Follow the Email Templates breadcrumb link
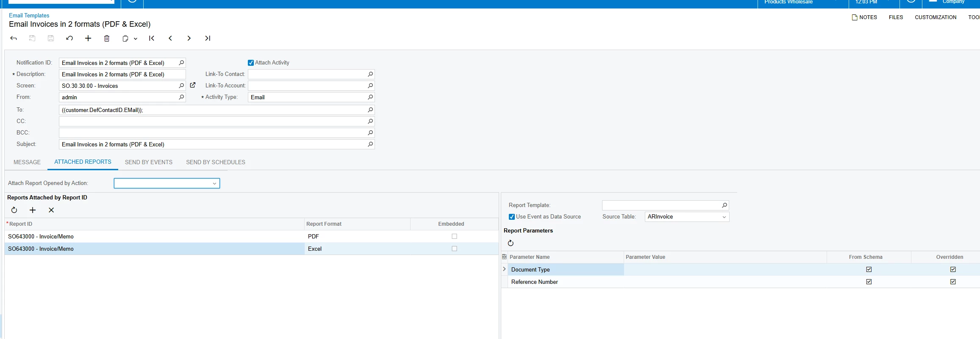This screenshot has height=339, width=980. [x=29, y=15]
